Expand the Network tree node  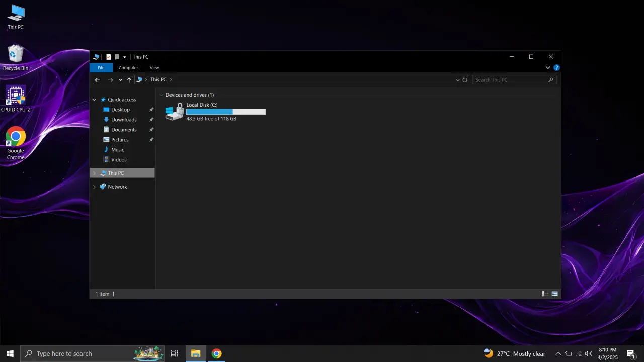tap(94, 187)
